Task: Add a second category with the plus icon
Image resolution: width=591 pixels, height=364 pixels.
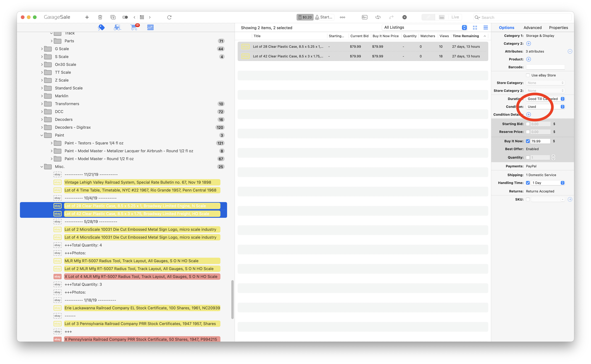Action: 528,43
